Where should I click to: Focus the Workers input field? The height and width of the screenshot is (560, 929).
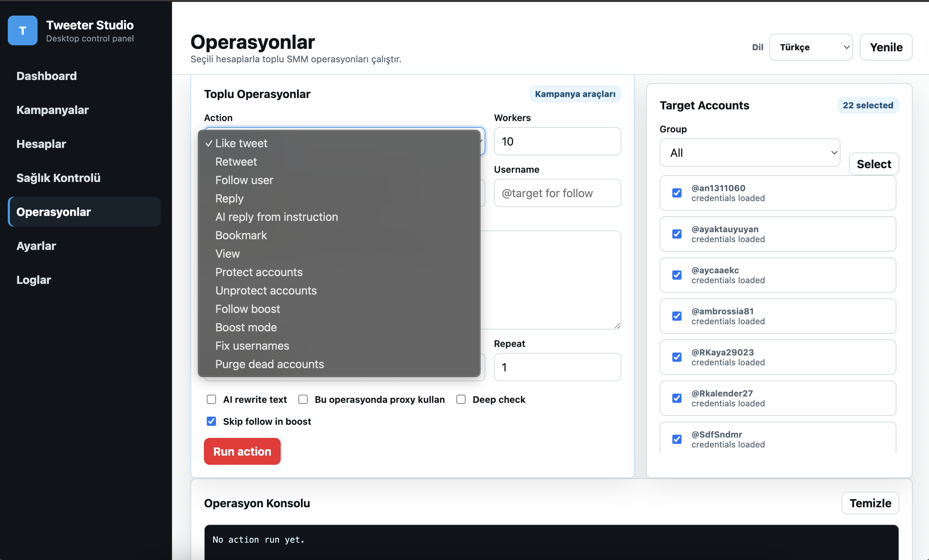[x=557, y=141]
